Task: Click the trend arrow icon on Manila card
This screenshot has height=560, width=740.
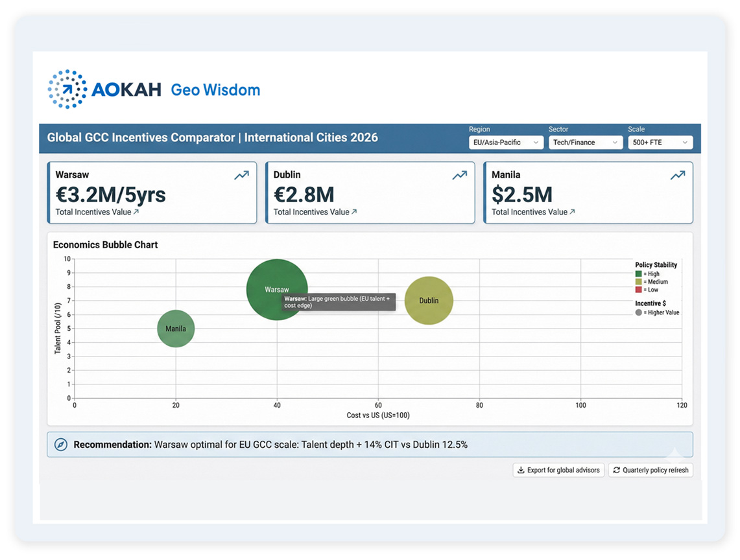Action: coord(678,176)
